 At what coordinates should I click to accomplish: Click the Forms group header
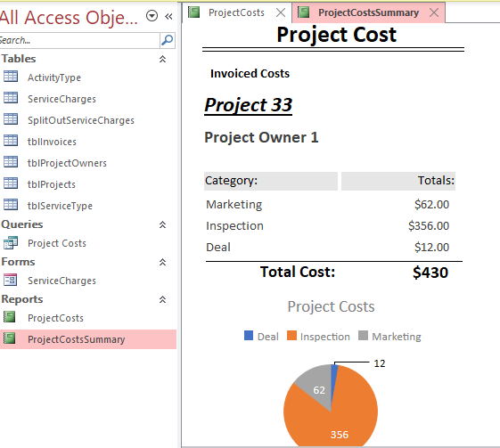[18, 262]
